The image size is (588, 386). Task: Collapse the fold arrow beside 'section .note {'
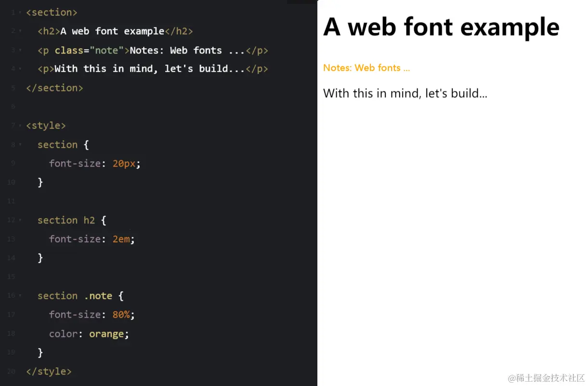pos(20,296)
